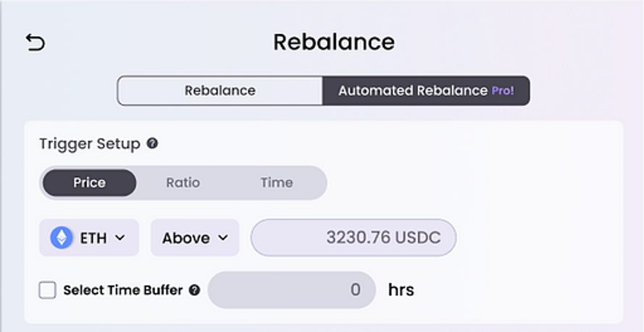Click the Trigger Setup heading text
The width and height of the screenshot is (644, 332).
pyautogui.click(x=90, y=144)
